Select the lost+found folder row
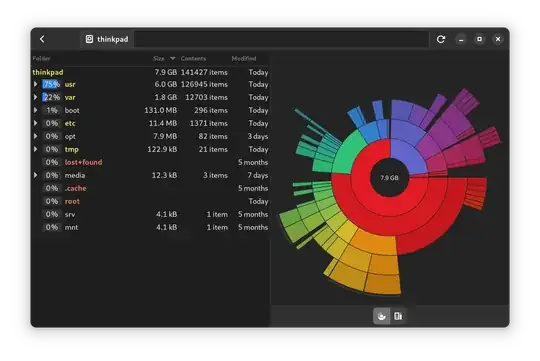Image resolution: width=540 pixels, height=361 pixels. (x=150, y=162)
